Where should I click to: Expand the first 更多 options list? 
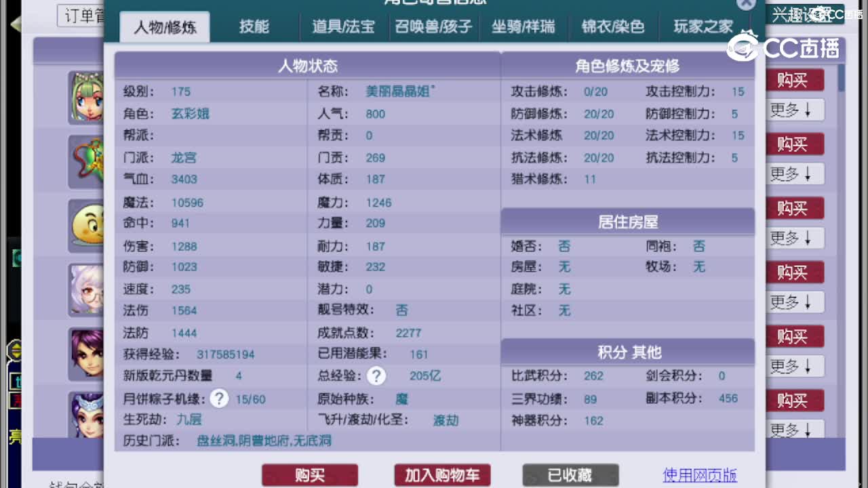click(x=794, y=109)
